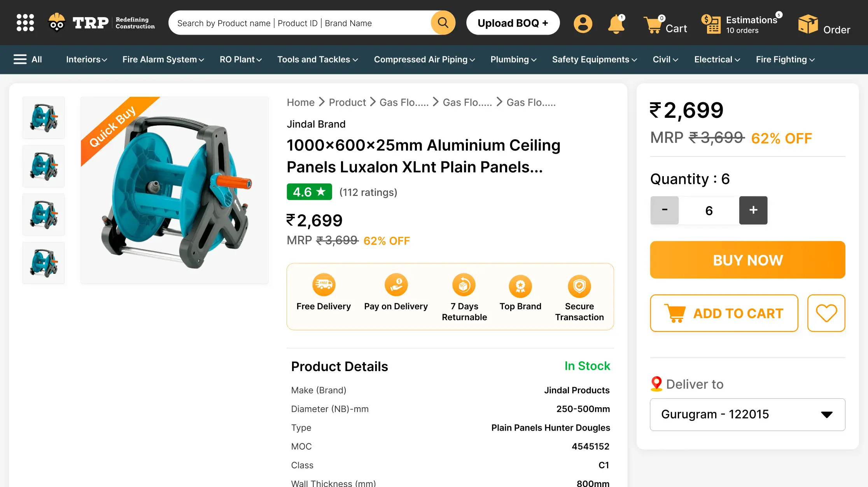Expand the Interiors category dropdown
The image size is (868, 487).
(x=86, y=60)
